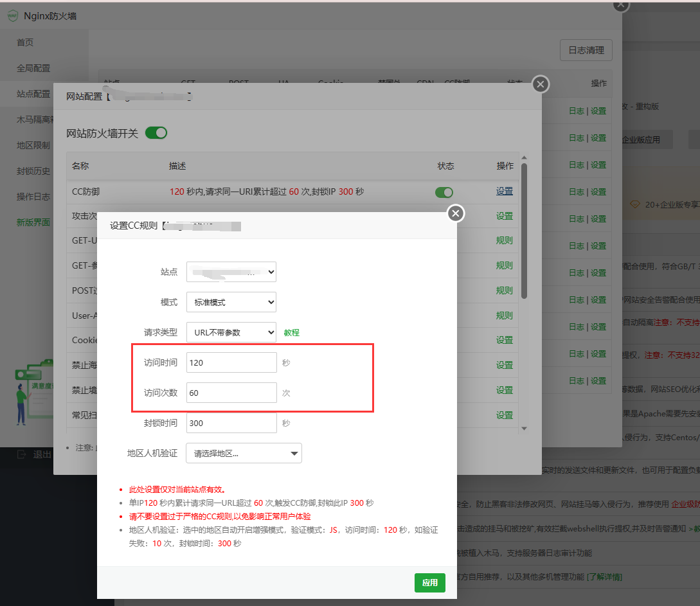This screenshot has width=700, height=606.
Task: Select 站点配置 in the sidebar
Action: pos(33,94)
